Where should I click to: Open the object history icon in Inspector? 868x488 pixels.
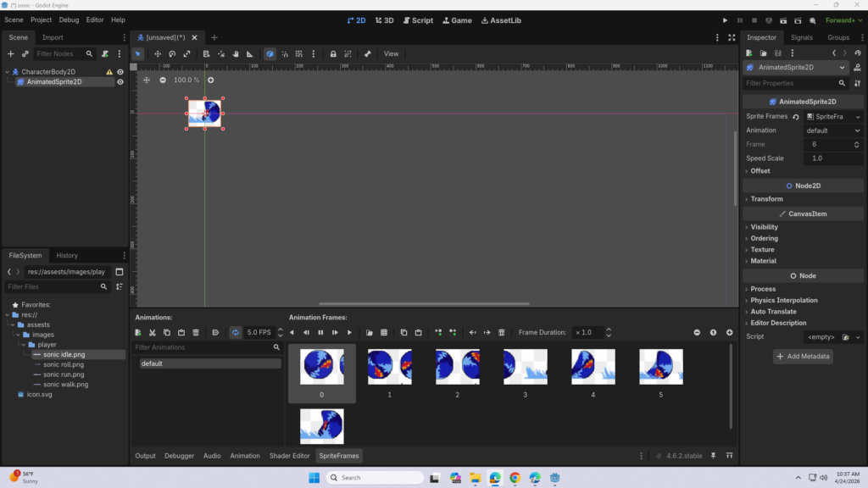pos(858,53)
